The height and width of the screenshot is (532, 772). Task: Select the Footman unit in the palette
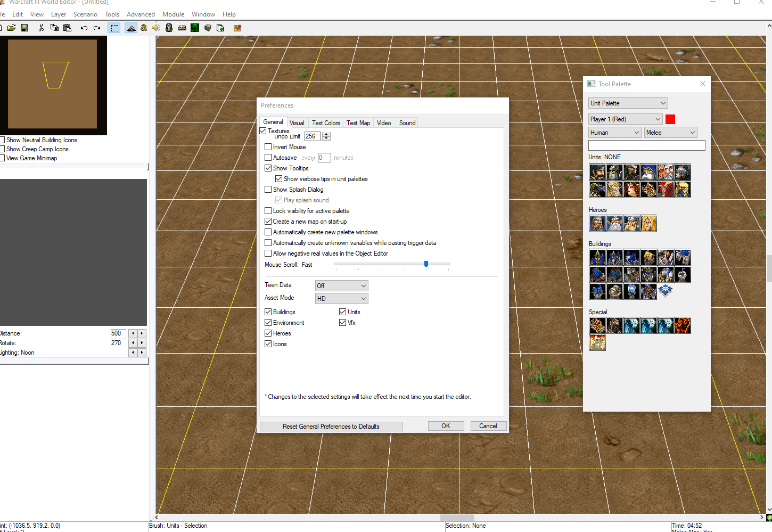point(614,172)
